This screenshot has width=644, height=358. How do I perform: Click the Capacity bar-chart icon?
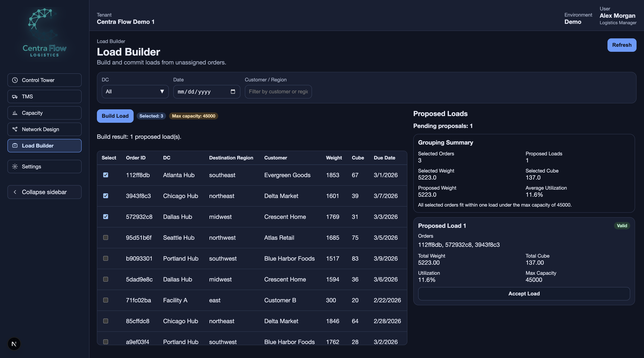15,113
